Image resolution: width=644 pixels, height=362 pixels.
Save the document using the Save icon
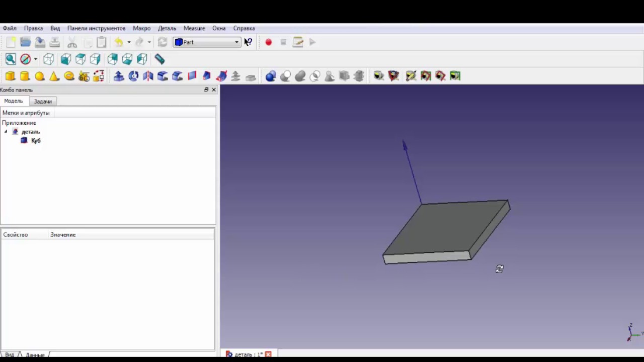pyautogui.click(x=40, y=42)
